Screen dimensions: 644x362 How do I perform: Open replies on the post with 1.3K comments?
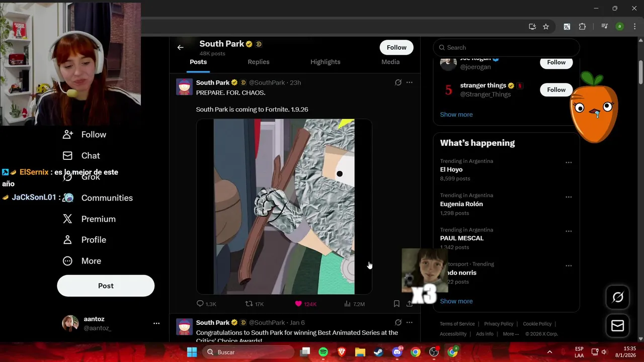(x=206, y=304)
